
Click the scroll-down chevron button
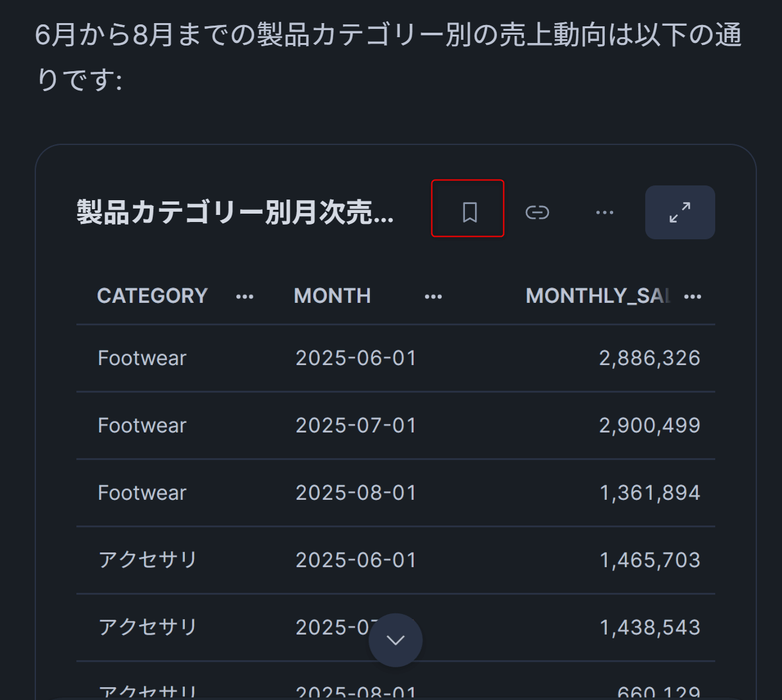click(395, 640)
